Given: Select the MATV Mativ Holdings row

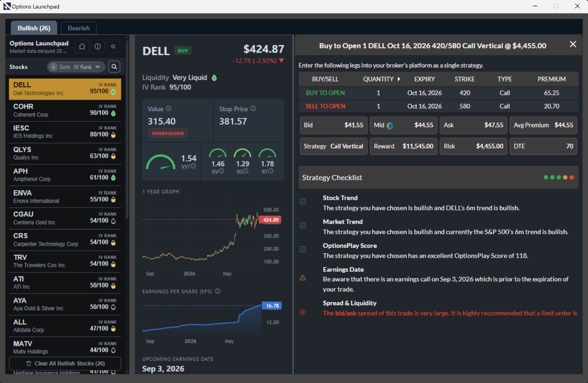Looking at the screenshot, I should tap(65, 347).
